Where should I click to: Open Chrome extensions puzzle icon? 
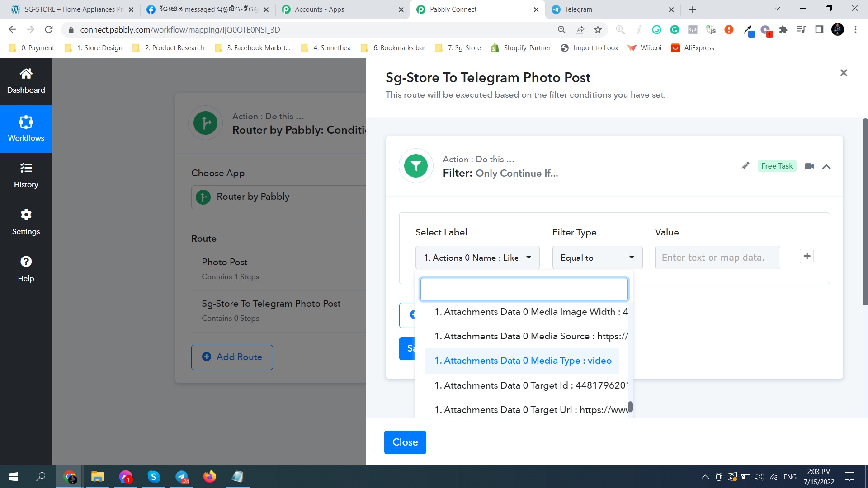[783, 30]
